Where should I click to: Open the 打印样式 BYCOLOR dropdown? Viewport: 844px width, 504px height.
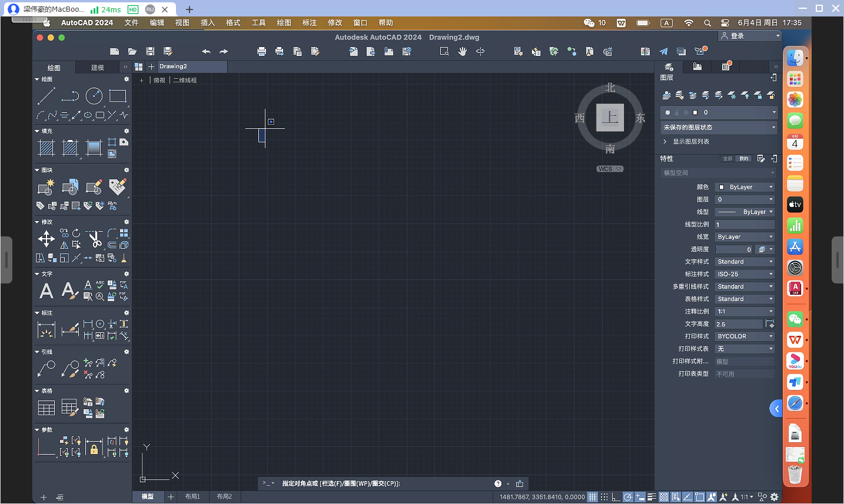pyautogui.click(x=745, y=336)
